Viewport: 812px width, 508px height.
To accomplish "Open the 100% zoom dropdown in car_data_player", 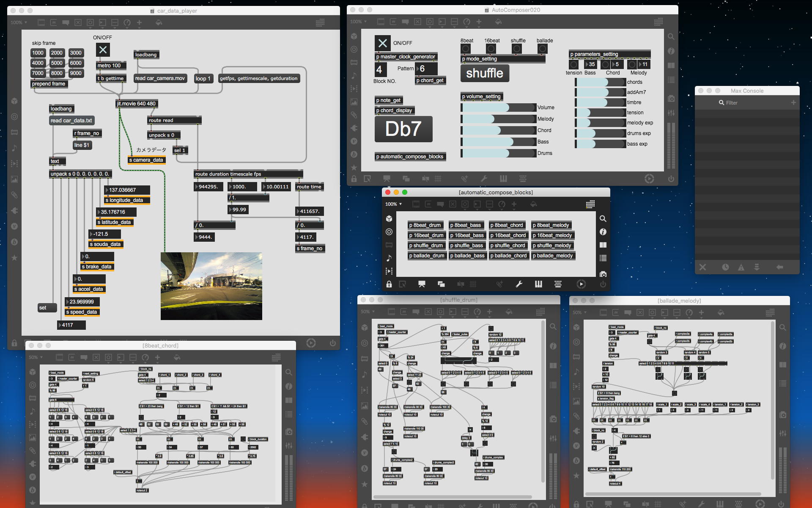I will tap(19, 22).
